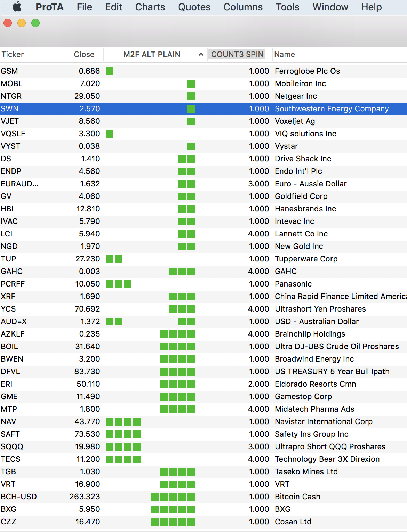Click Taseko Mines Ltd name

(x=306, y=472)
